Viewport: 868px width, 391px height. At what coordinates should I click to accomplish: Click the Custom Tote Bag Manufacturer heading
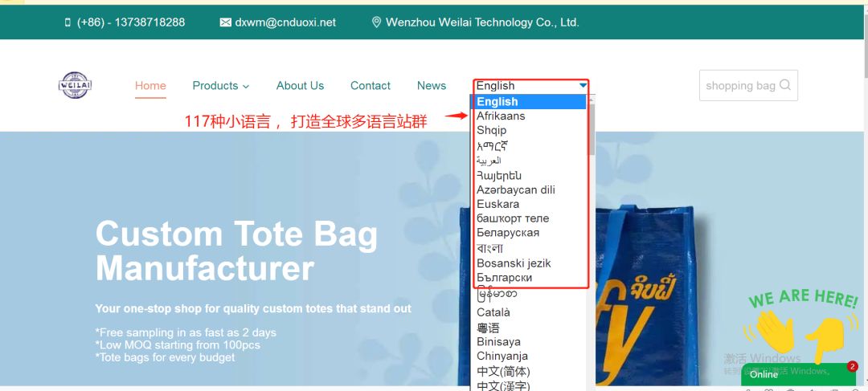pos(237,251)
